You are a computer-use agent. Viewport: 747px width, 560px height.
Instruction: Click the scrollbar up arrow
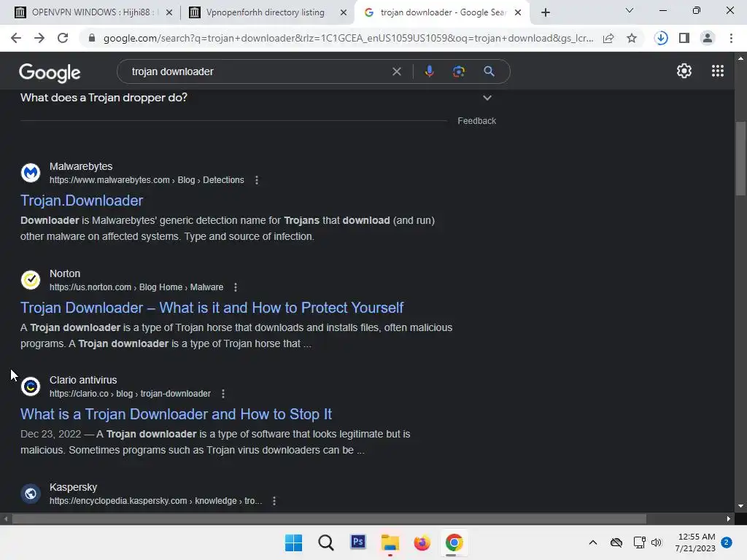[740, 58]
